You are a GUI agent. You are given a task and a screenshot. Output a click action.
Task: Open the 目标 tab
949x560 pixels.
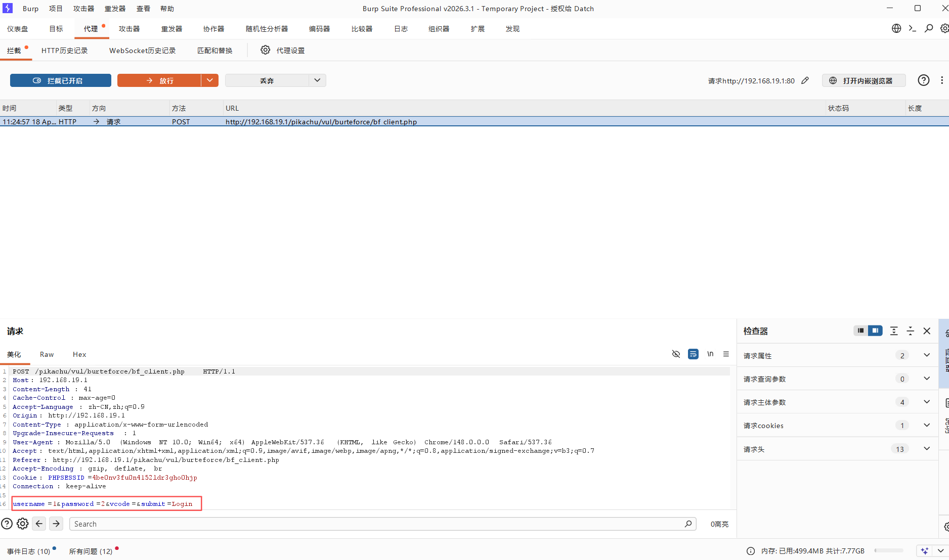click(56, 29)
